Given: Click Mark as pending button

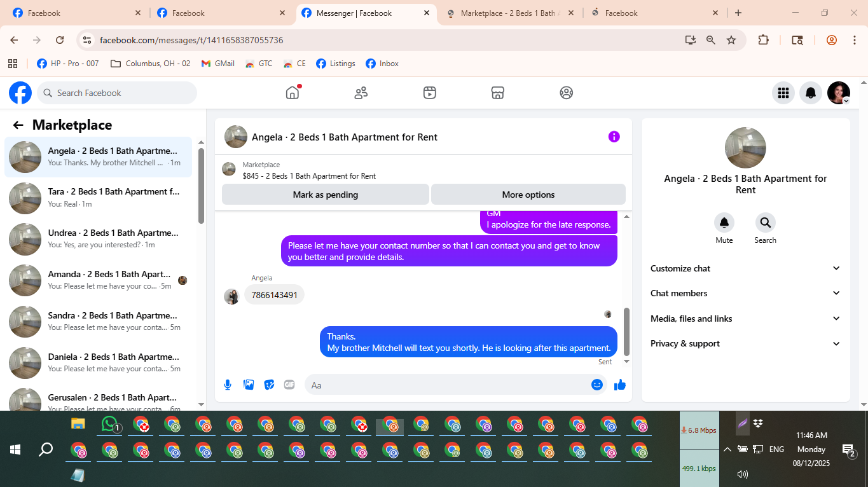Looking at the screenshot, I should pos(326,195).
